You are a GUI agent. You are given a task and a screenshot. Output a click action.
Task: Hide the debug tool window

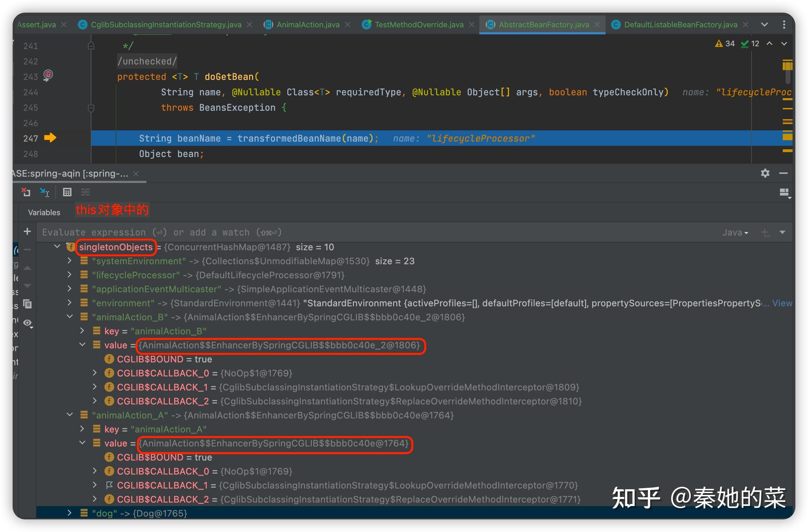(x=783, y=173)
